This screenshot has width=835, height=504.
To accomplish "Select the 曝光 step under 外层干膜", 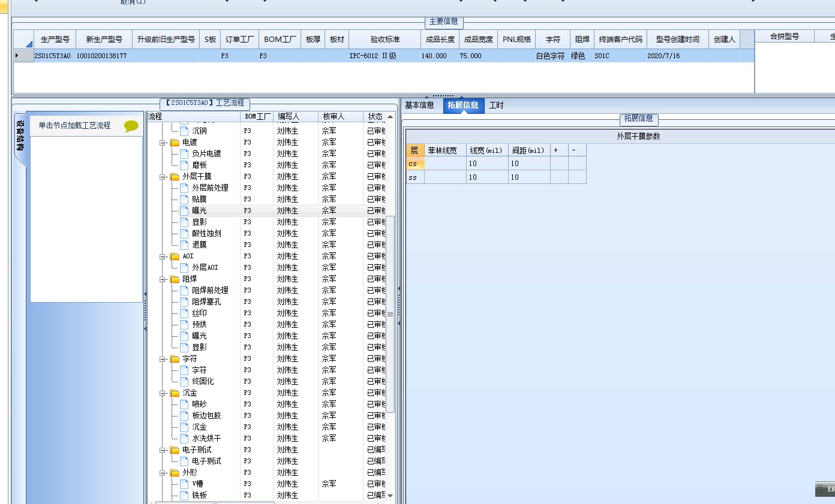I will 199,211.
